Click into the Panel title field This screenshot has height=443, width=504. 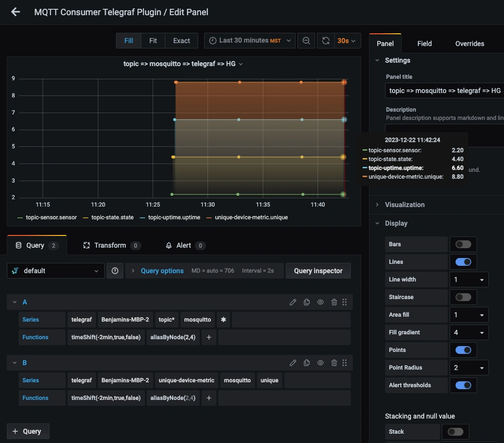click(444, 91)
